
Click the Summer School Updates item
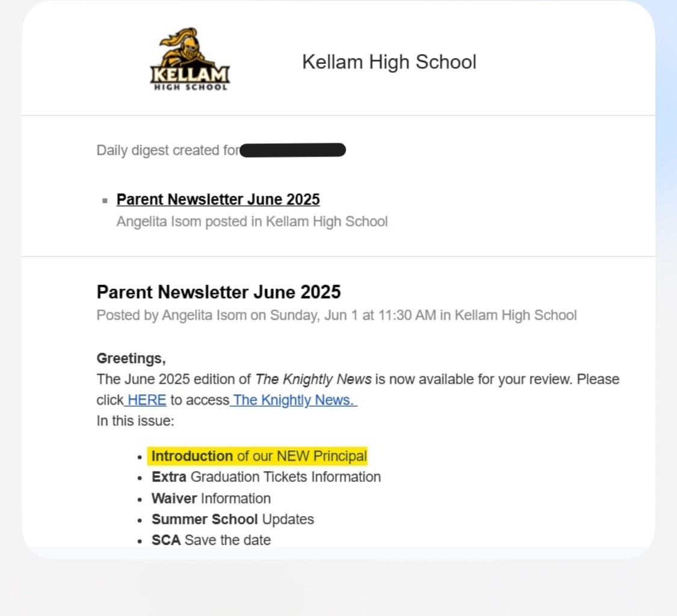pos(233,519)
